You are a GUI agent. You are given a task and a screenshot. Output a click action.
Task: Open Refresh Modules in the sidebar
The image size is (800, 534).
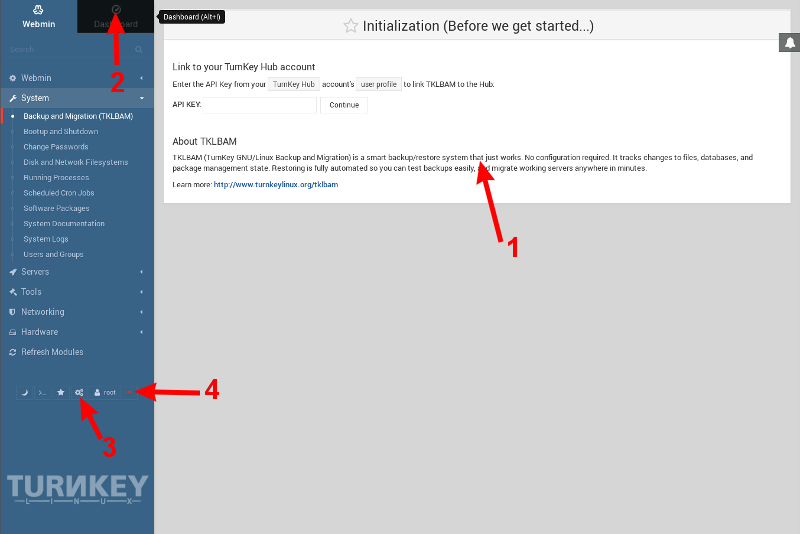[52, 352]
